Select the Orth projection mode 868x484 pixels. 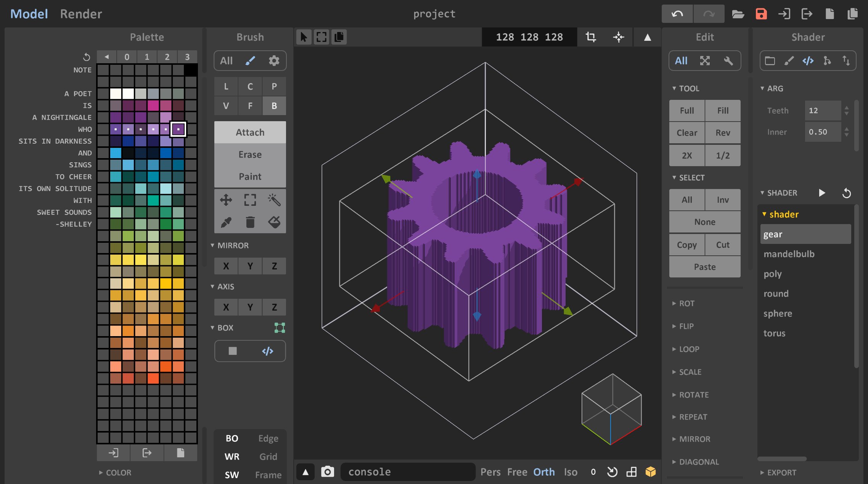544,471
